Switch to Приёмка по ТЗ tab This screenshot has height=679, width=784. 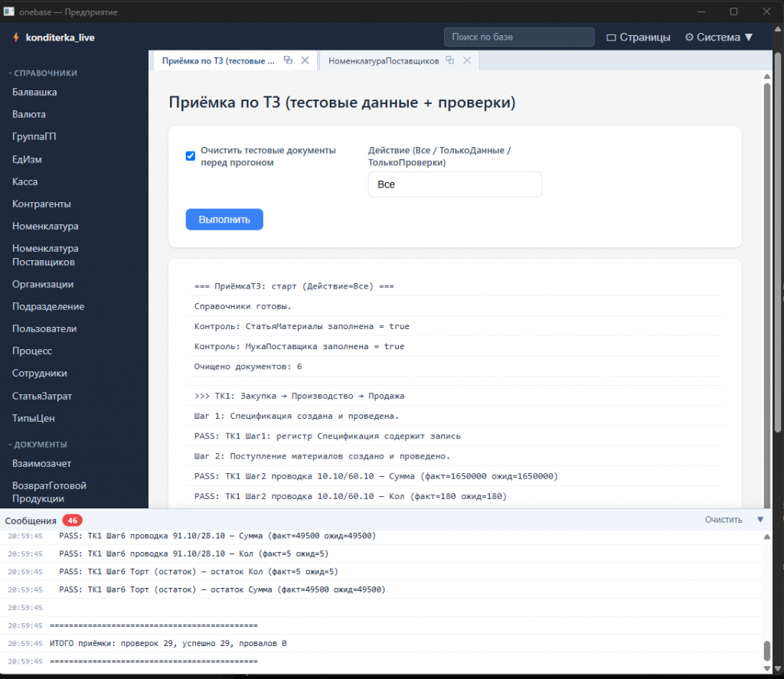(x=218, y=60)
